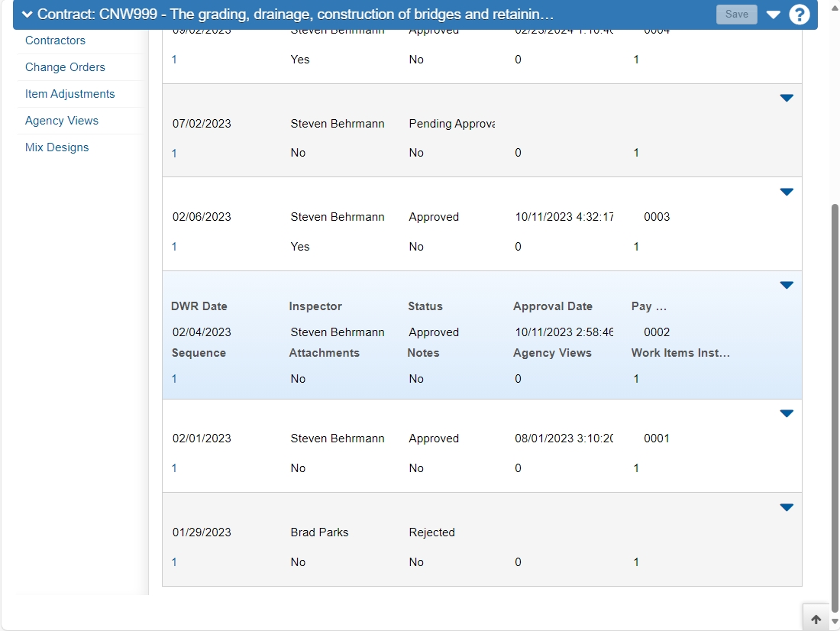Open sequence 1 link for 07/02/2023 DWR
The width and height of the screenshot is (840, 631).
point(174,154)
